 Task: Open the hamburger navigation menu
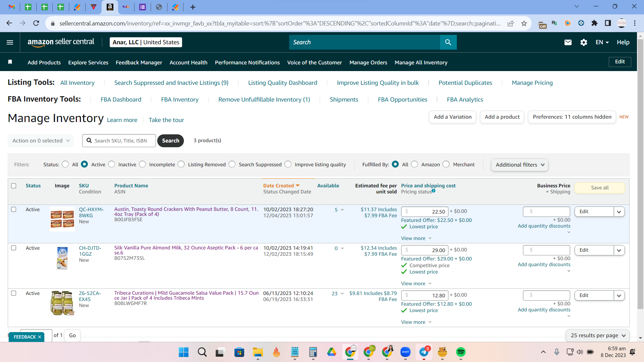(x=10, y=42)
